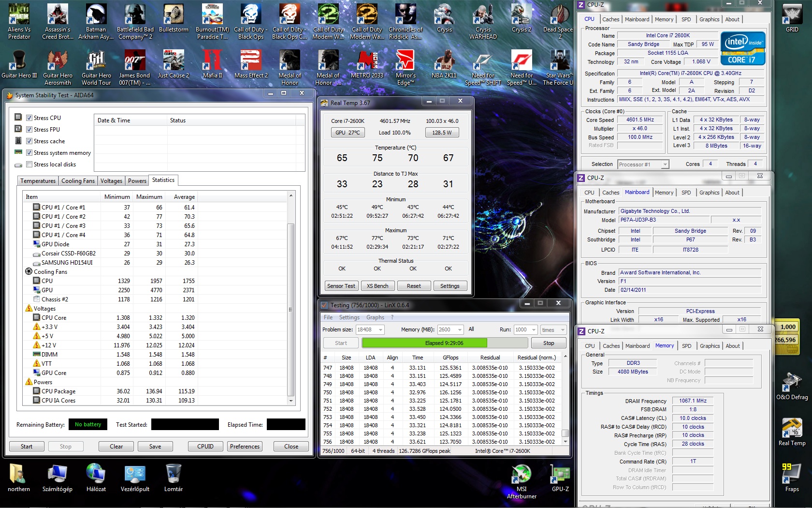This screenshot has height=508, width=812.
Task: Uncheck the Stress CPU checkbox
Action: pyautogui.click(x=29, y=118)
